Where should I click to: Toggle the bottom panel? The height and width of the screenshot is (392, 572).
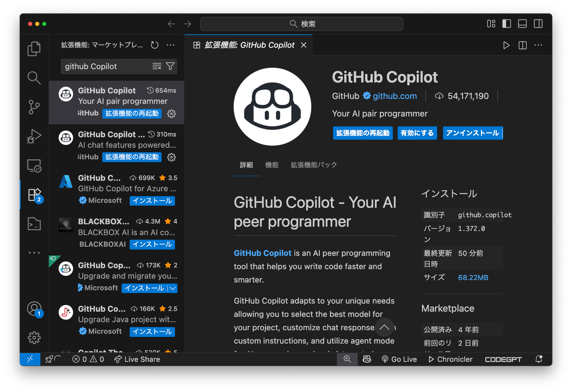tap(522, 24)
